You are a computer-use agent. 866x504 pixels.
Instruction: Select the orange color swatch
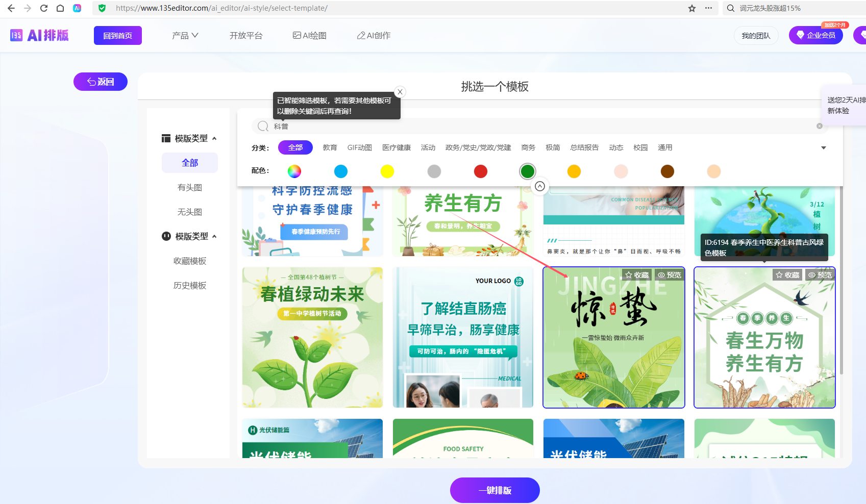point(574,171)
